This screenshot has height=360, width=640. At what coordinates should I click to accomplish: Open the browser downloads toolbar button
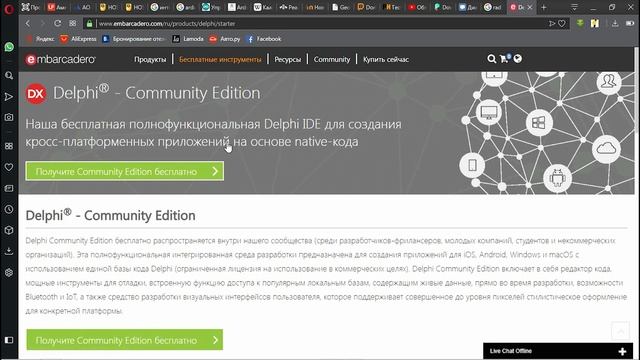615,24
